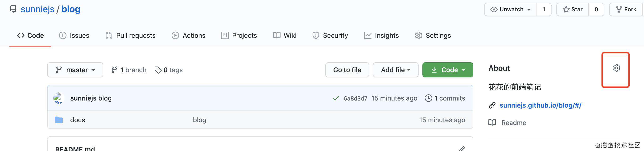
Task: Expand the Add file dropdown
Action: [x=396, y=70]
